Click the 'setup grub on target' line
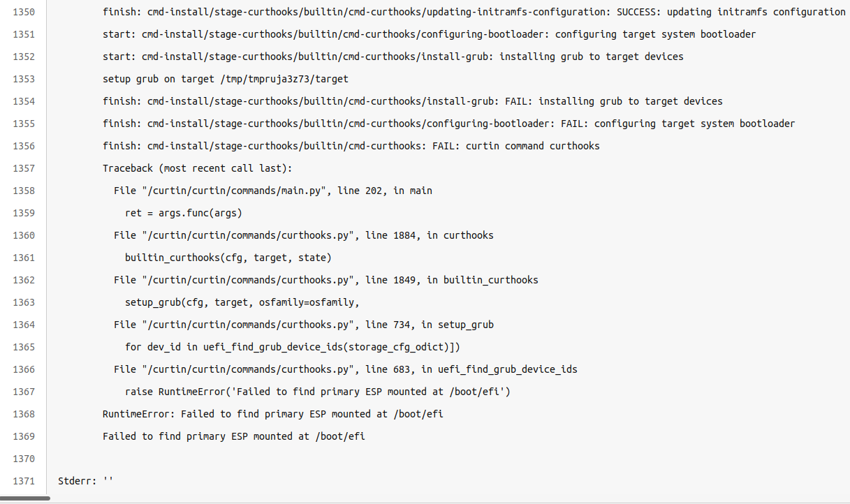This screenshot has height=504, width=850. 226,79
